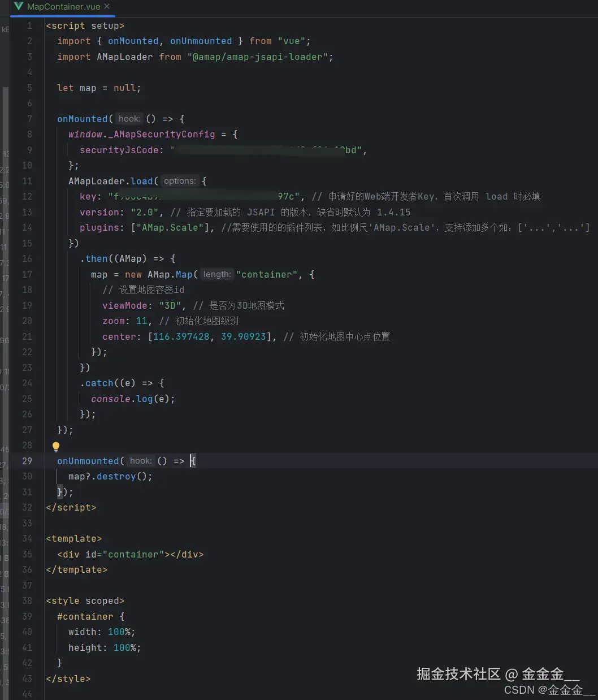Open the yellow lightbulb quick-fix icon
Image resolution: width=598 pixels, height=700 pixels.
pos(56,447)
